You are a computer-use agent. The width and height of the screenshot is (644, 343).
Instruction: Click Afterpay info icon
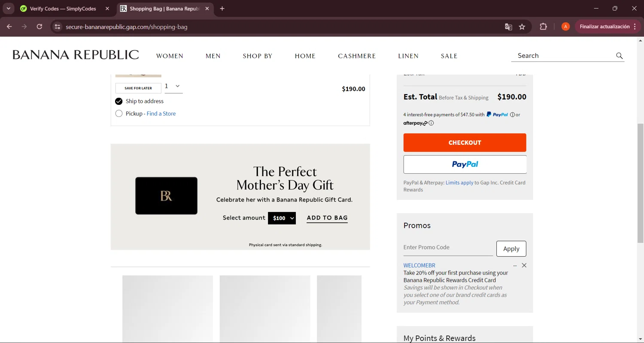[x=431, y=123]
